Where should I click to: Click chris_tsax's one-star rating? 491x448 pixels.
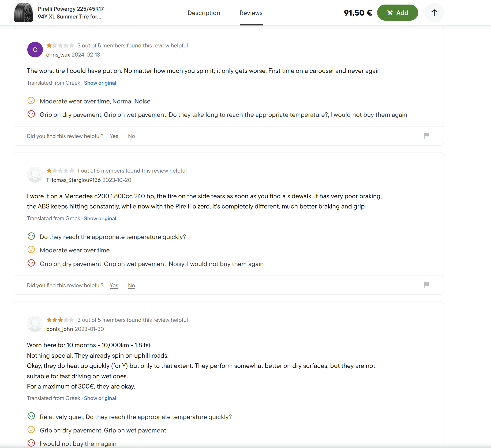click(x=60, y=46)
